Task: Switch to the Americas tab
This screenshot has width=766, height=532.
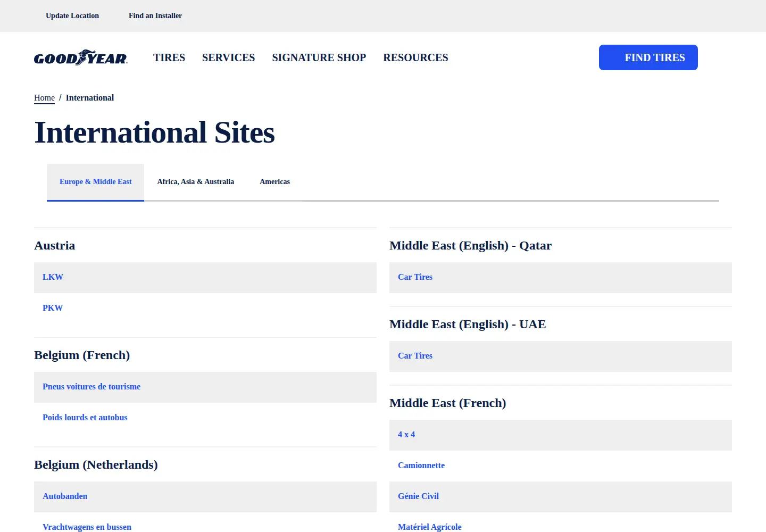Action: point(275,182)
